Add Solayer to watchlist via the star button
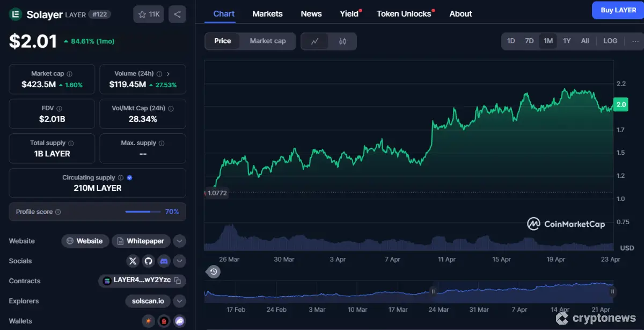This screenshot has width=644, height=330. (x=149, y=15)
